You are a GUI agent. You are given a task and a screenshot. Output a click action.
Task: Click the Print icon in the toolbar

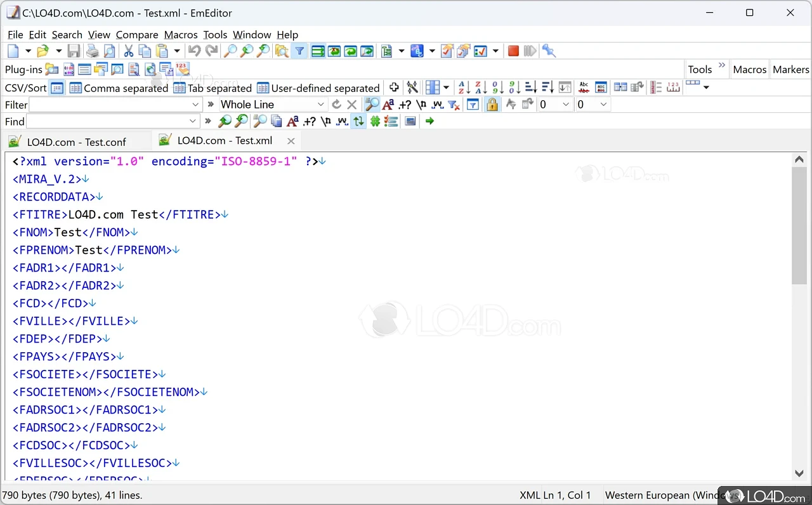pos(93,51)
